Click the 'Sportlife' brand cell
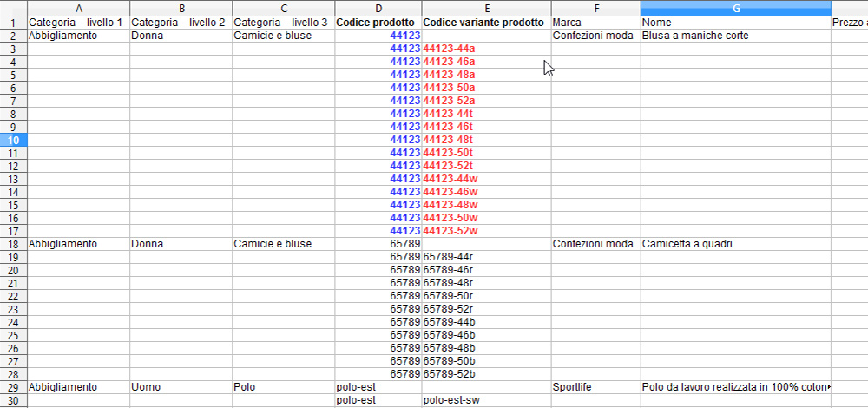The height and width of the screenshot is (408, 868). [595, 387]
